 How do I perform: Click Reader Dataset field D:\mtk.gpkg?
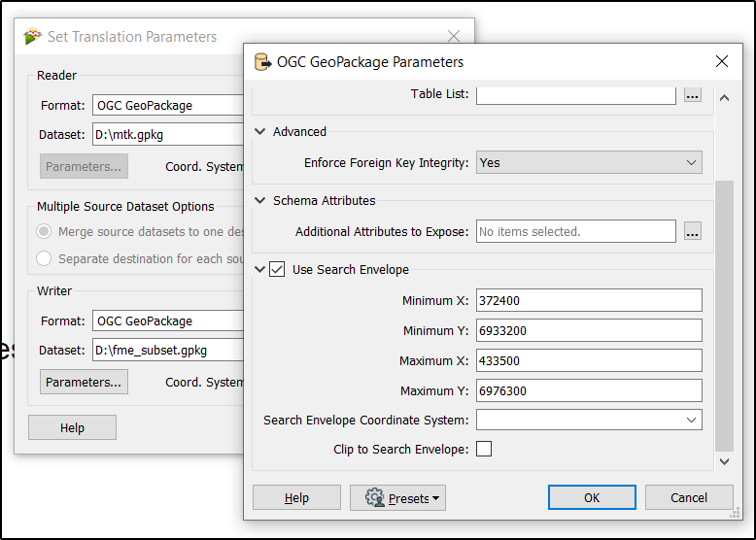click(168, 134)
